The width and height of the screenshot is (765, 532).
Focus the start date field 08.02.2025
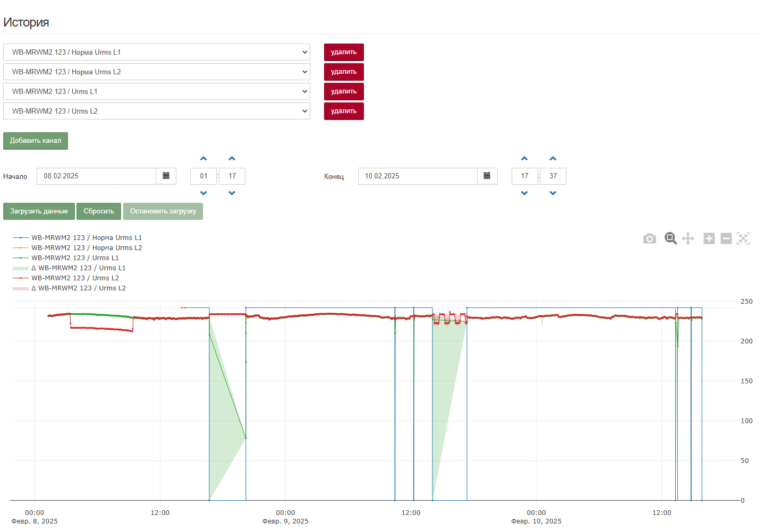96,176
